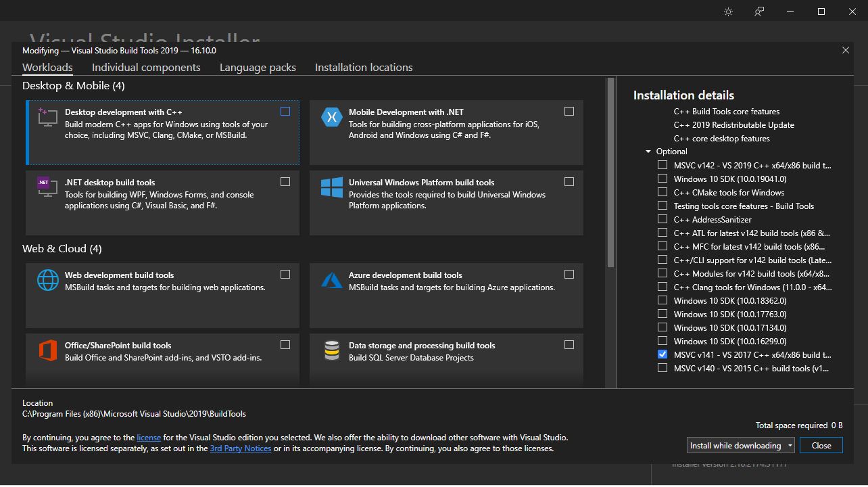
Task: Click the .NET desktop build tools icon
Action: 47,187
